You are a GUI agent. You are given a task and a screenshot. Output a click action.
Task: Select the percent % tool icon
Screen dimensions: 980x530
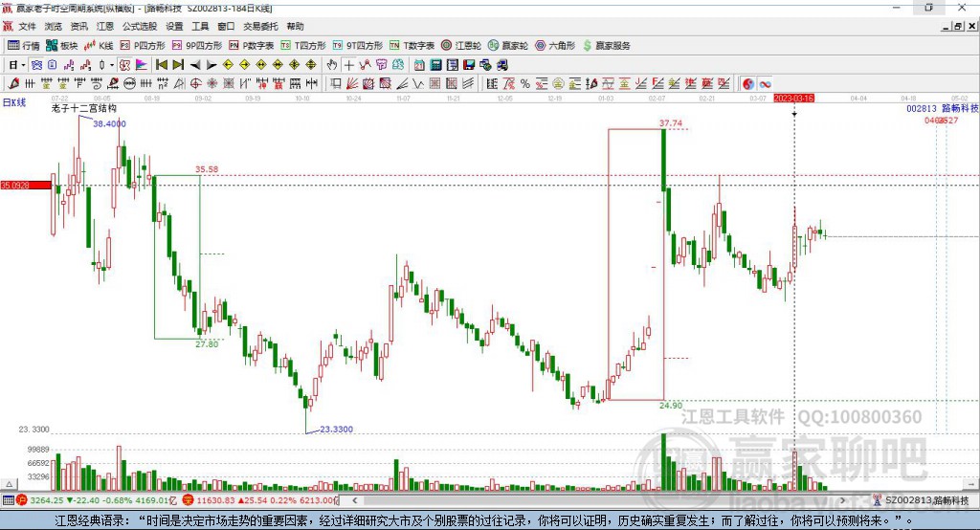(x=525, y=84)
